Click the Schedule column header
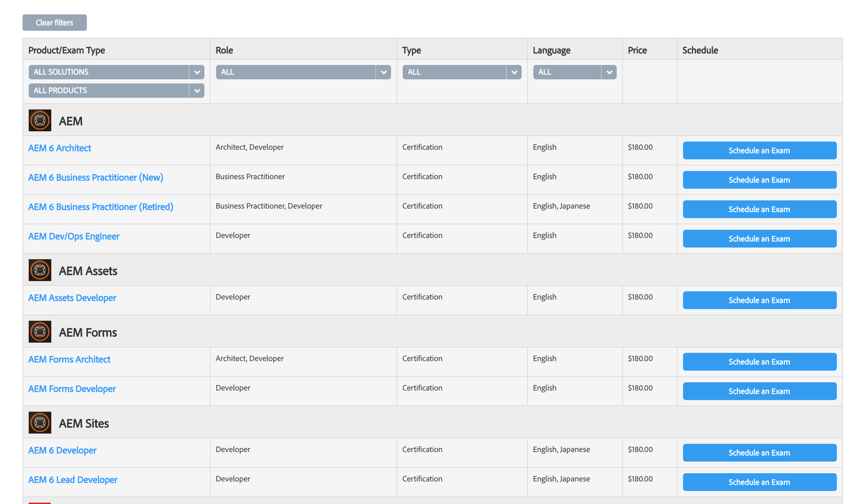Image resolution: width=856 pixels, height=504 pixels. click(x=700, y=50)
